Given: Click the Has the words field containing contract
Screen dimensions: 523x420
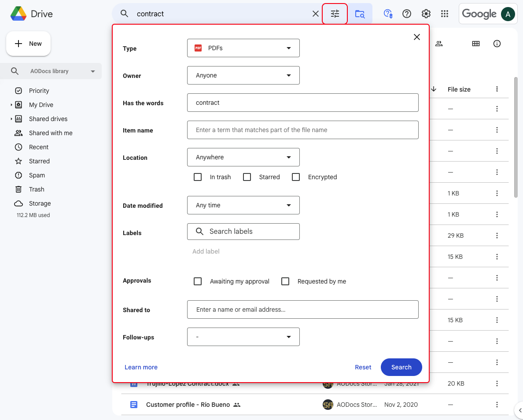Looking at the screenshot, I should point(302,103).
